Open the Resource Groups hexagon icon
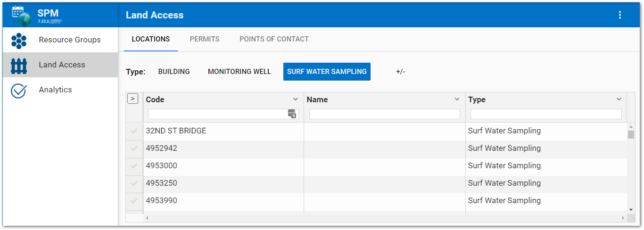644x230 pixels. click(19, 40)
